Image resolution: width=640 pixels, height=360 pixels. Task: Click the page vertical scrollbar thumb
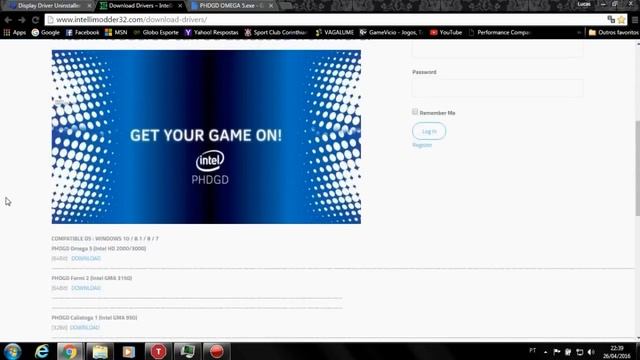tap(637, 167)
